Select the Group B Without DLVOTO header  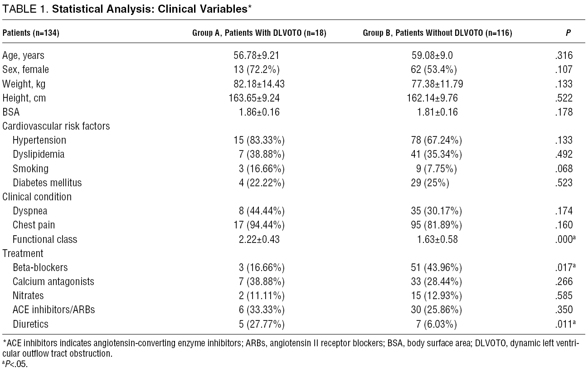(x=437, y=34)
